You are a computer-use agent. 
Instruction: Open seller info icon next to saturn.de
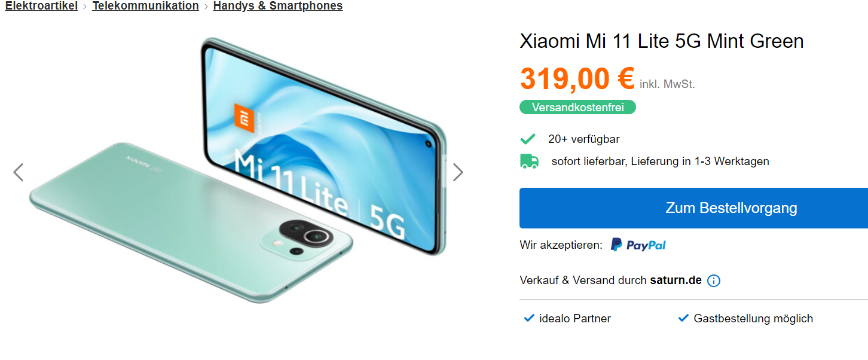[714, 280]
